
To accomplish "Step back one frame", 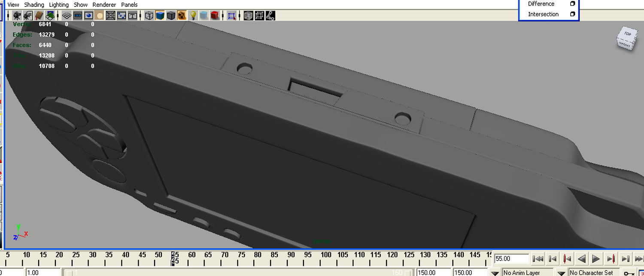I will (x=553, y=259).
